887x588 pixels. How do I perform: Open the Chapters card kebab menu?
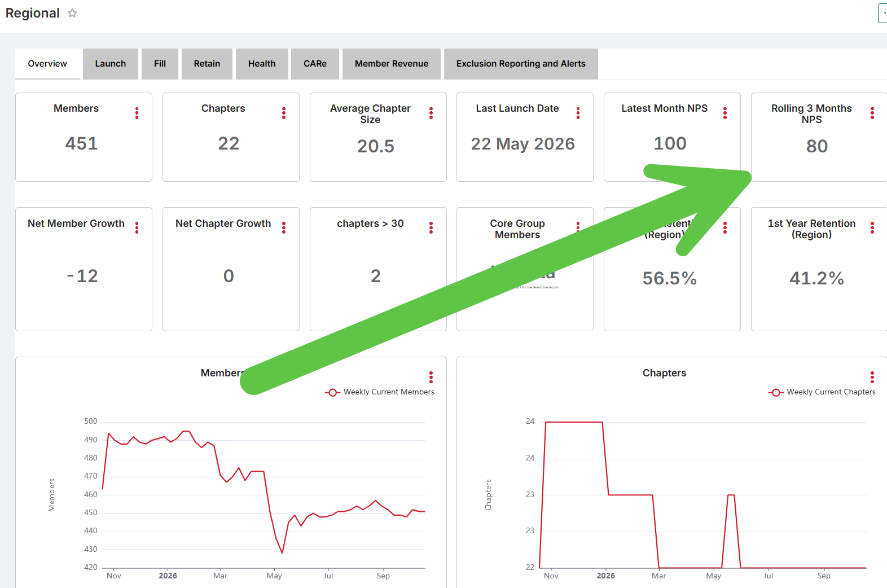coord(284,113)
